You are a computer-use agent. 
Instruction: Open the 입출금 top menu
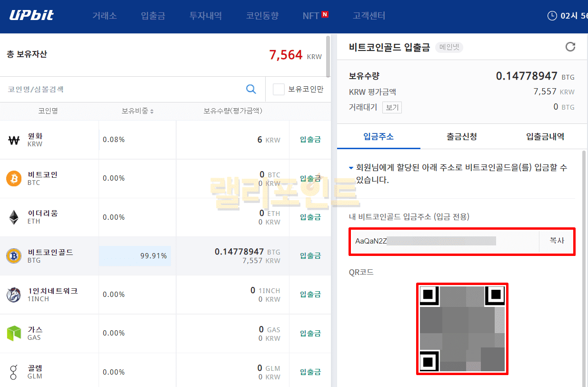coord(153,16)
